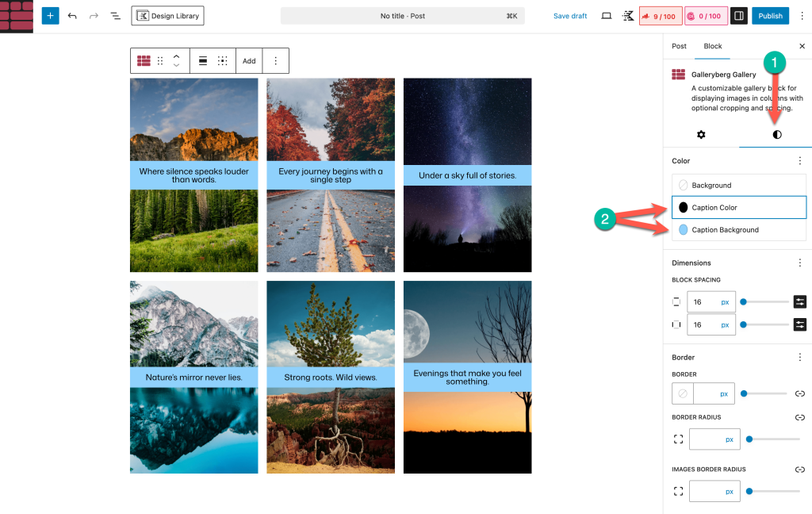Image resolution: width=812 pixels, height=514 pixels.
Task: Open the block toolbar's more options menu
Action: pos(275,60)
